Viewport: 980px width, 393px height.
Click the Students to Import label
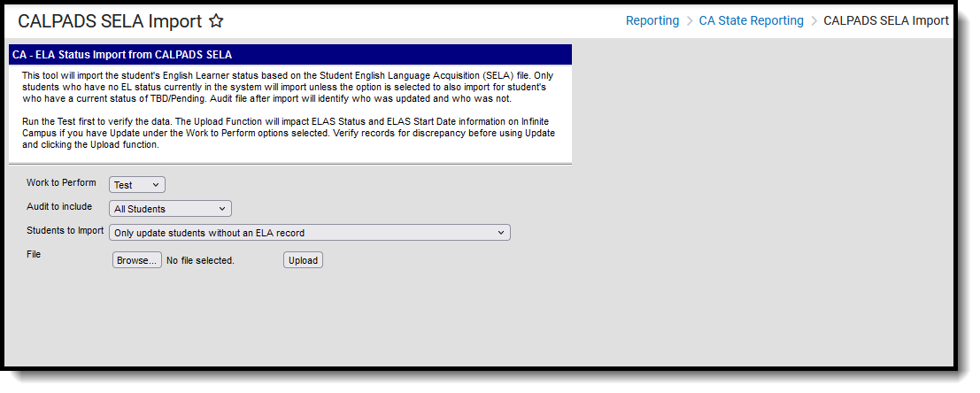point(65,230)
